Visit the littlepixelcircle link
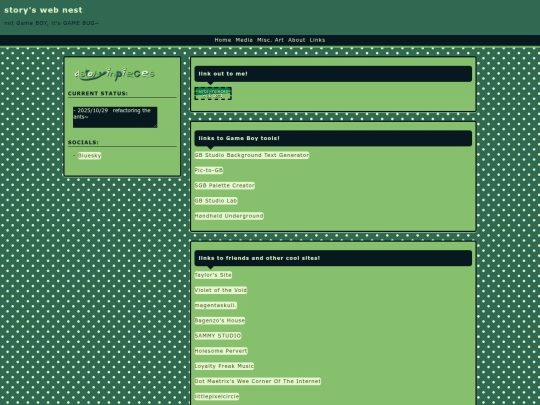The height and width of the screenshot is (405, 540). (x=217, y=396)
